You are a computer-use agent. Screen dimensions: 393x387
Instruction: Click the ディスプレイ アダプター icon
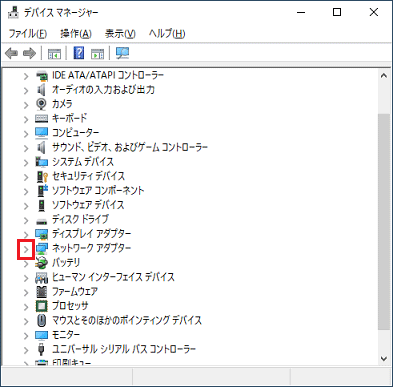coord(42,234)
